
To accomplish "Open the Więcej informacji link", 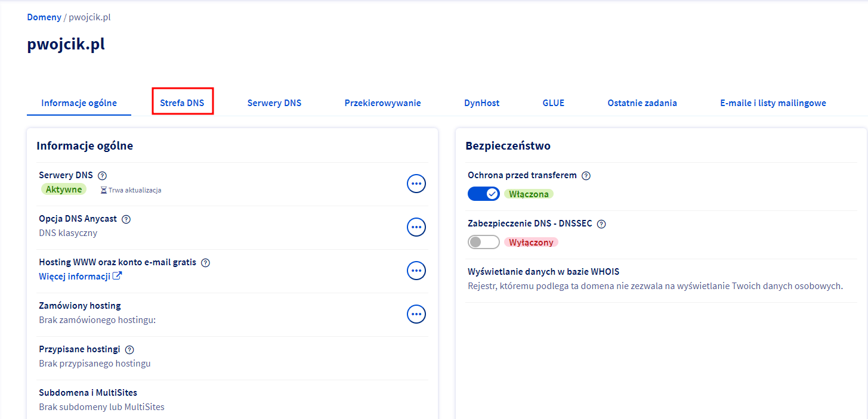I will click(x=75, y=276).
